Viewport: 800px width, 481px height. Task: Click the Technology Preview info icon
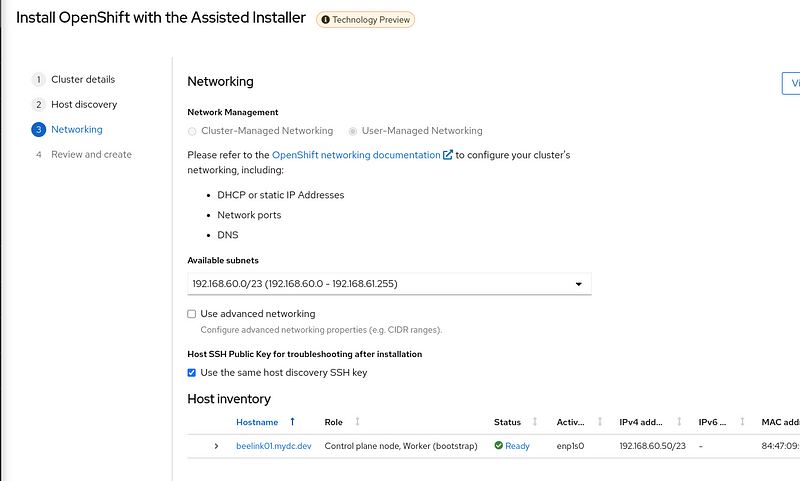325,20
